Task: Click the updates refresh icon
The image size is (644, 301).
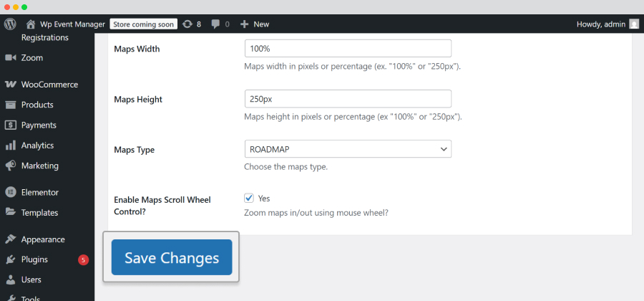Action: point(187,24)
